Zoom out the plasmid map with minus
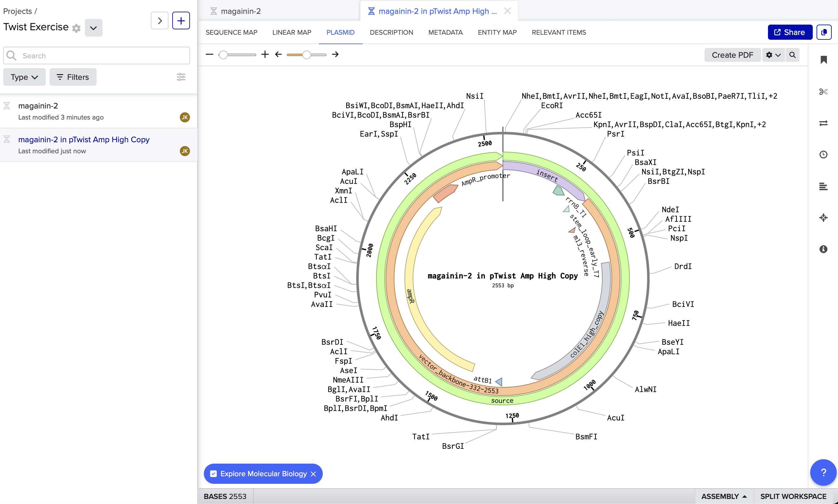 [209, 54]
